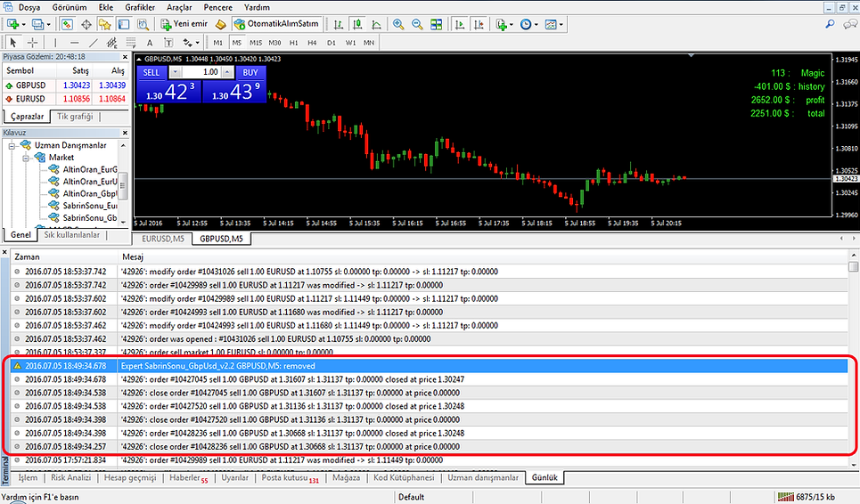This screenshot has width=860, height=504.
Task: Open the Araçlar menu
Action: (179, 7)
